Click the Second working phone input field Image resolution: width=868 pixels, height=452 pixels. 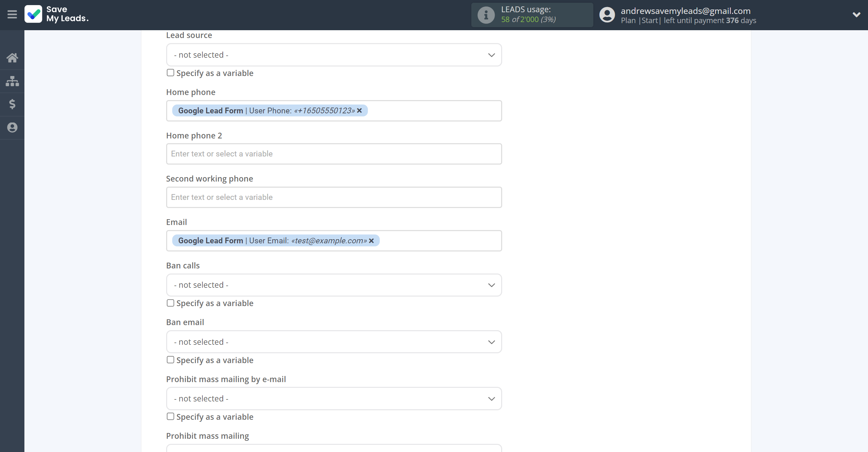coord(334,197)
